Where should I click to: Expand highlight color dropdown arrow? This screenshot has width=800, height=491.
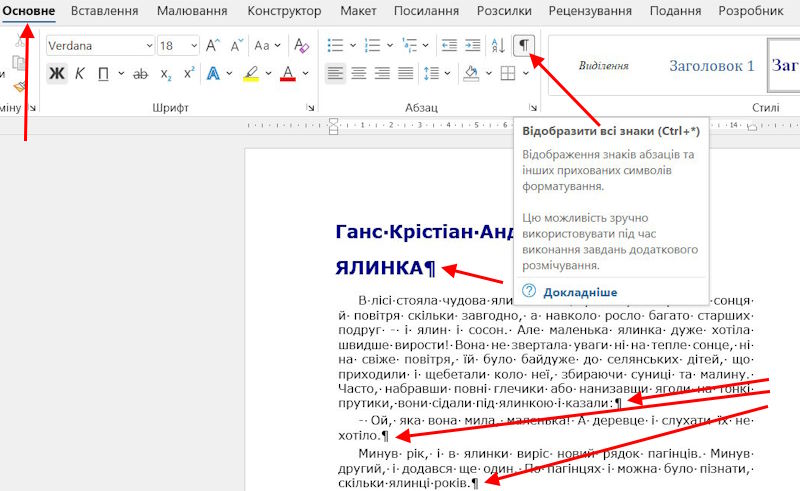click(268, 73)
